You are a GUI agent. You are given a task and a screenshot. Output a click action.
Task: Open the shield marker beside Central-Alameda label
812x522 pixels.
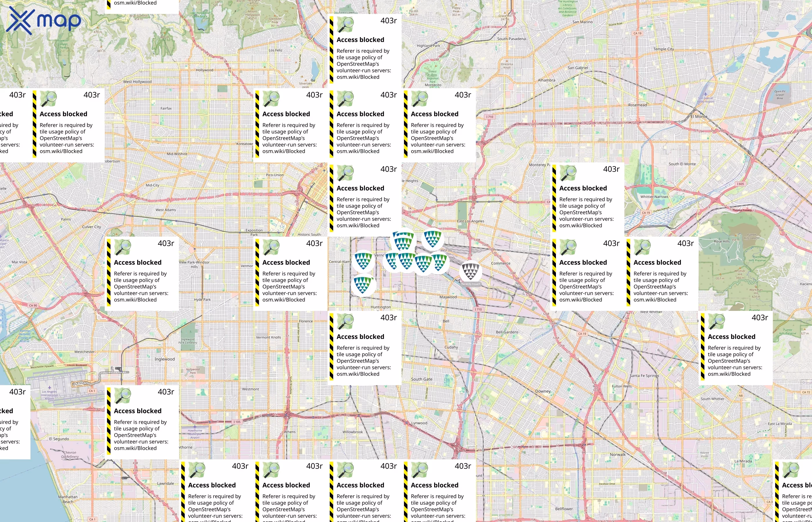click(x=363, y=261)
